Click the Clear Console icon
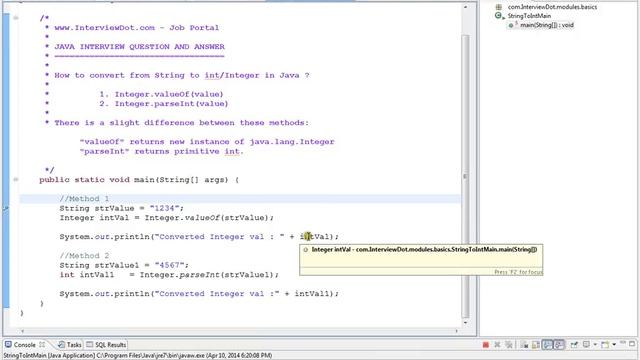Screen dimensions: 640x360 [524, 345]
